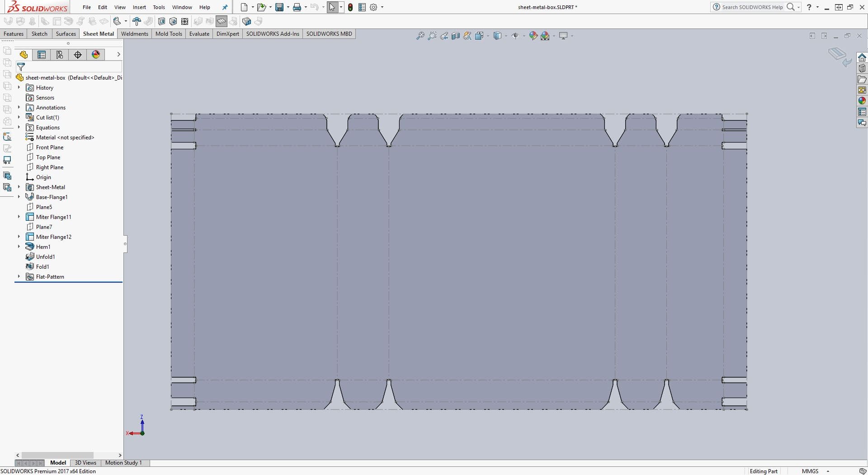The width and height of the screenshot is (868, 475).
Task: Expand the Miter Flange11 feature
Action: [x=19, y=217]
